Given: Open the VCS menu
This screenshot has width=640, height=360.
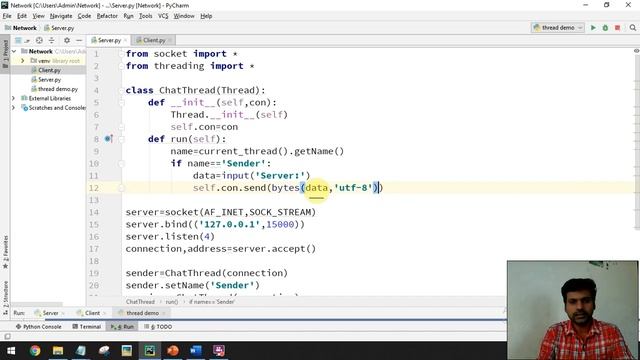Looking at the screenshot, I should (163, 16).
